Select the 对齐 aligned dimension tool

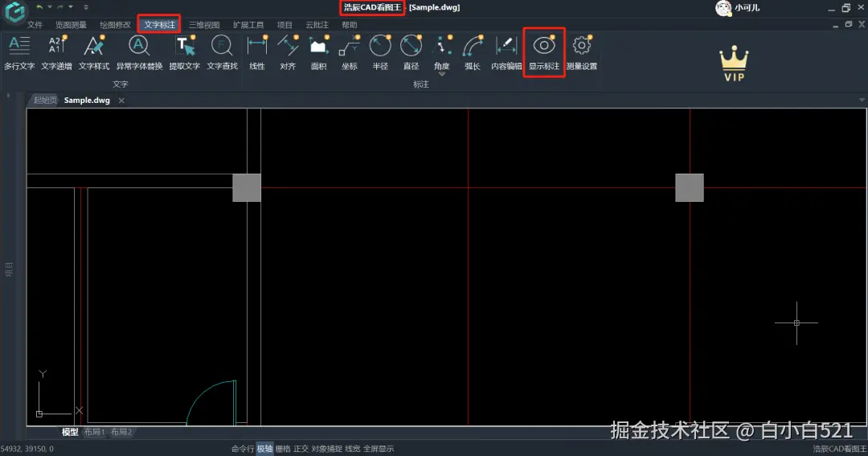tap(288, 52)
